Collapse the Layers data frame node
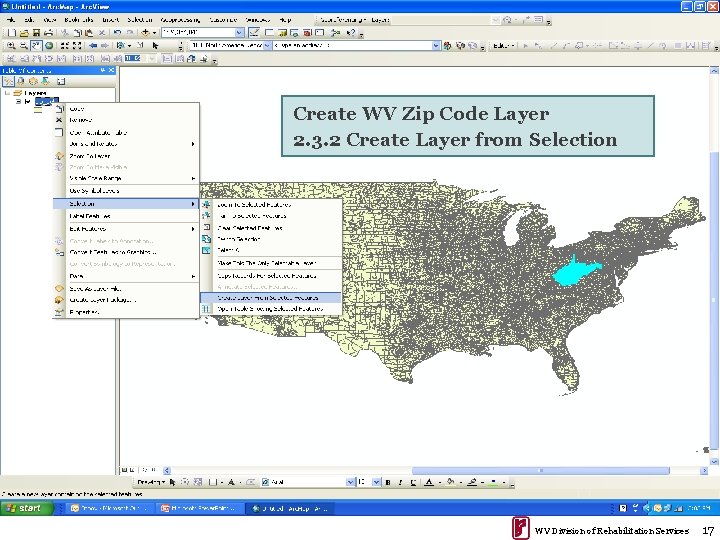720x540 pixels. click(x=7, y=93)
